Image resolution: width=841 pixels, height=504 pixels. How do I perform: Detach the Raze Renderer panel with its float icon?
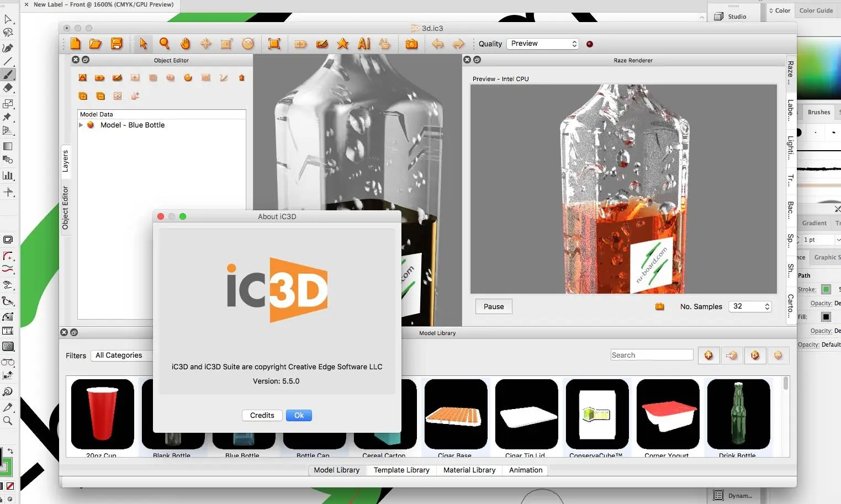(477, 60)
